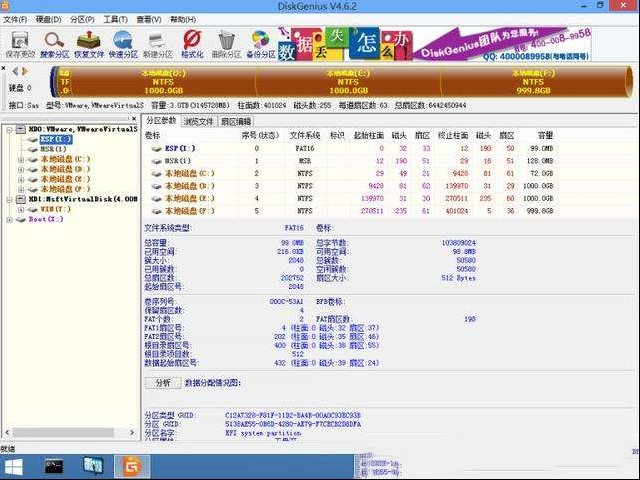Select local disk (E:) row in table
This screenshot has width=640, height=480.
tap(352, 199)
